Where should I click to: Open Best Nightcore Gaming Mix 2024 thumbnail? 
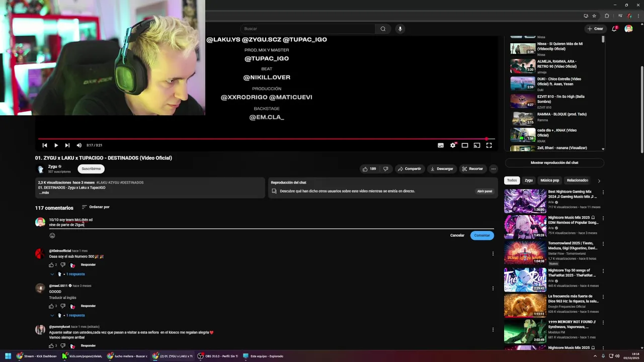coord(525,201)
